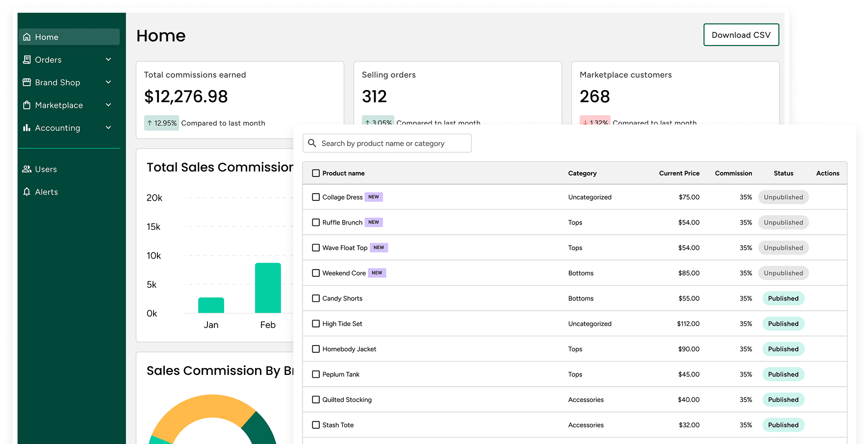Image resolution: width=868 pixels, height=444 pixels.
Task: Click the NEW badge on Weekend Core
Action: (377, 273)
